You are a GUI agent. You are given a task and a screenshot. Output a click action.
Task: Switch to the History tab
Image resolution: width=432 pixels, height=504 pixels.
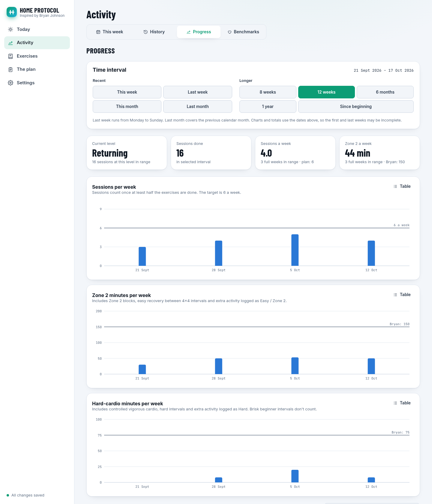(154, 32)
